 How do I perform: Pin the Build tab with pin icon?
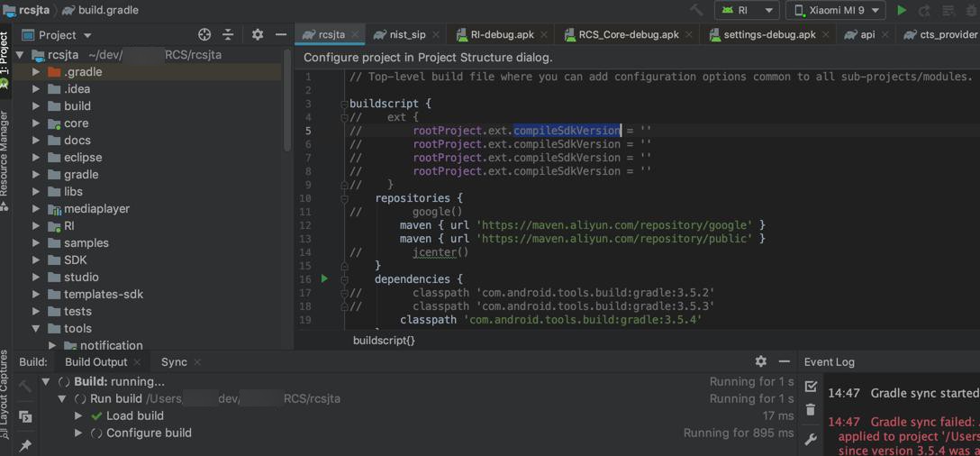[x=25, y=446]
